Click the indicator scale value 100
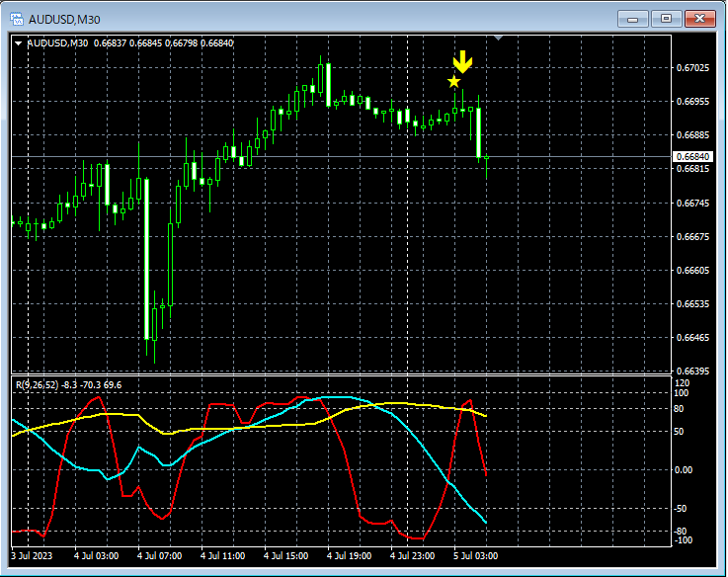 coord(682,393)
